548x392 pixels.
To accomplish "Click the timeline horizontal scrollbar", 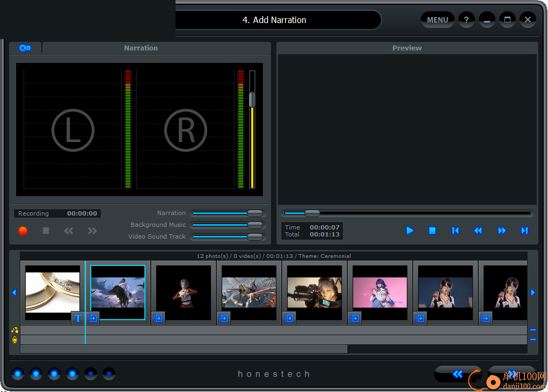I will click(184, 349).
